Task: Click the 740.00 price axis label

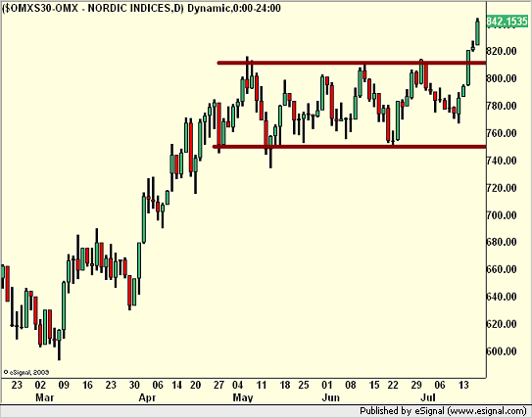Action: [502, 161]
